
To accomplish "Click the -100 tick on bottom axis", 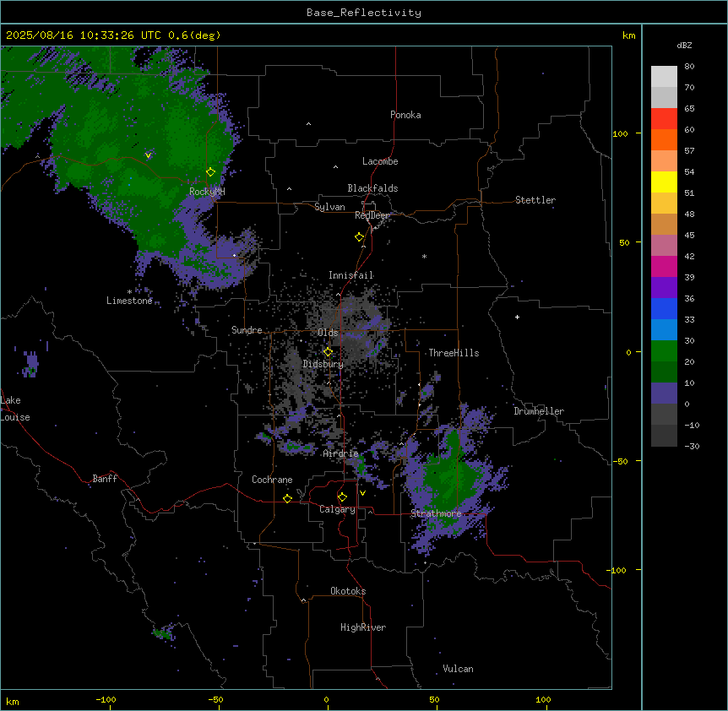I will tap(106, 699).
